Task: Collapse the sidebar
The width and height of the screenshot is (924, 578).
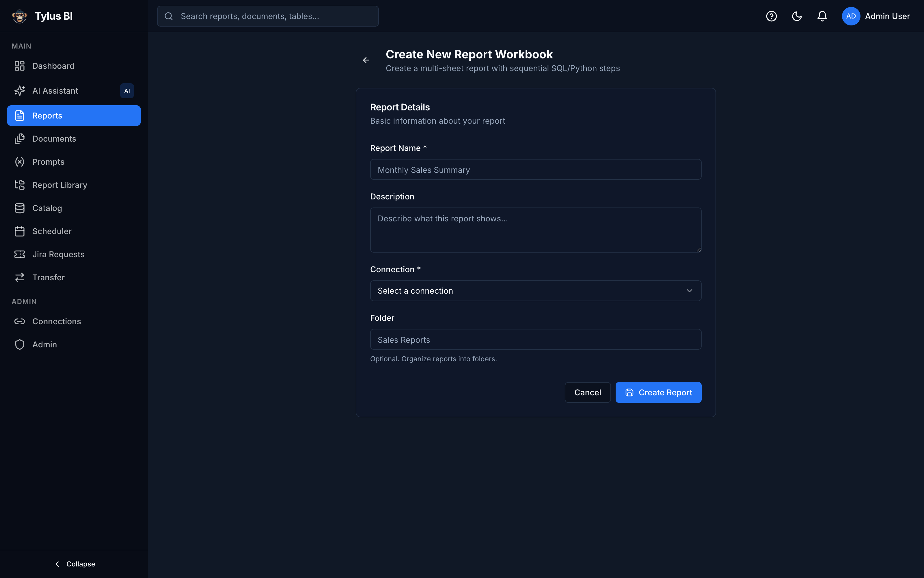Action: (x=74, y=564)
